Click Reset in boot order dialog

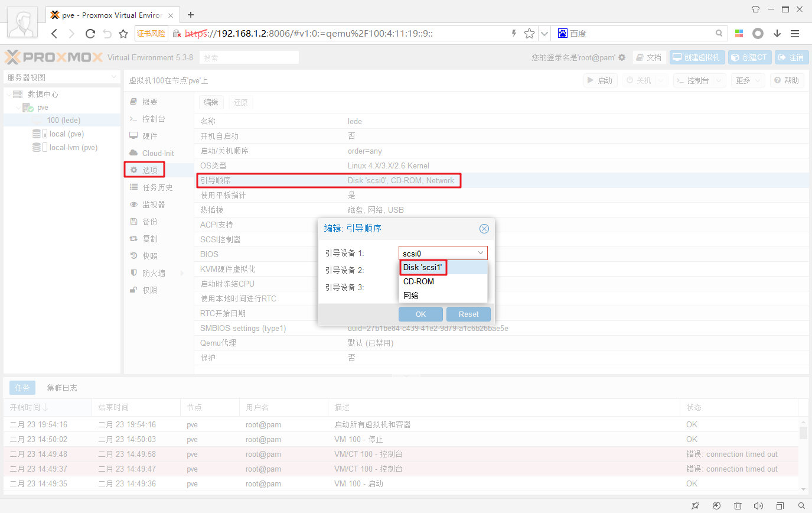click(x=468, y=314)
